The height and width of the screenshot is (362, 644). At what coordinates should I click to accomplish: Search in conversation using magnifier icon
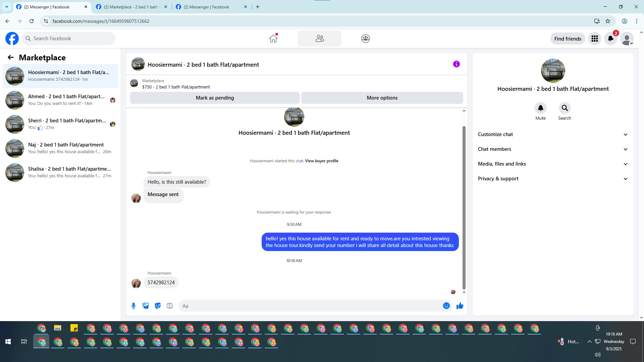click(x=565, y=108)
